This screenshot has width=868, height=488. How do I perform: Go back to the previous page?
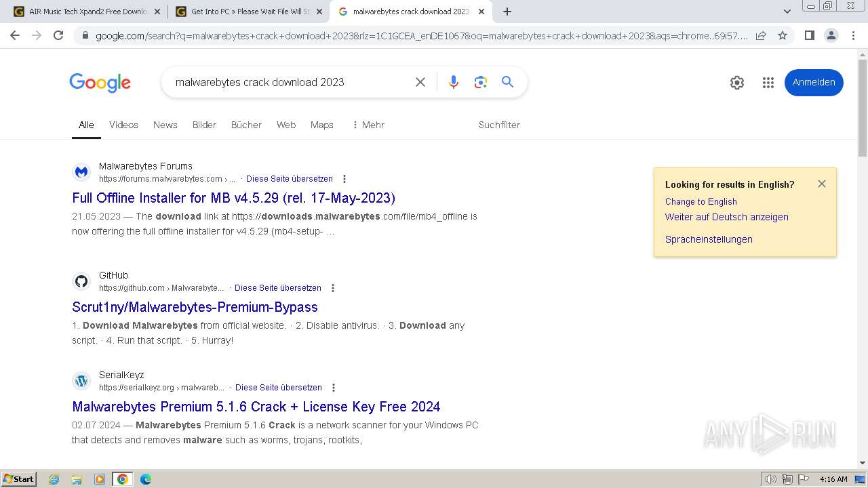[15, 35]
